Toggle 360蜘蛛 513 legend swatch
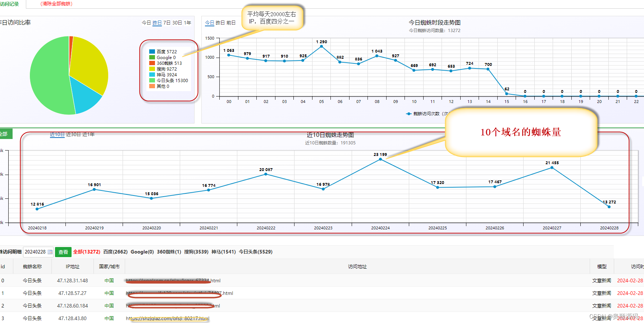 click(x=152, y=63)
